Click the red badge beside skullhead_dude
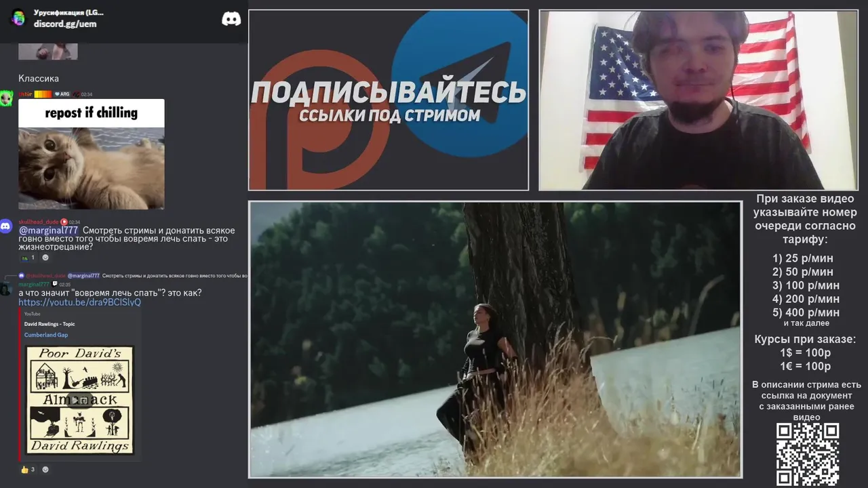 point(64,222)
